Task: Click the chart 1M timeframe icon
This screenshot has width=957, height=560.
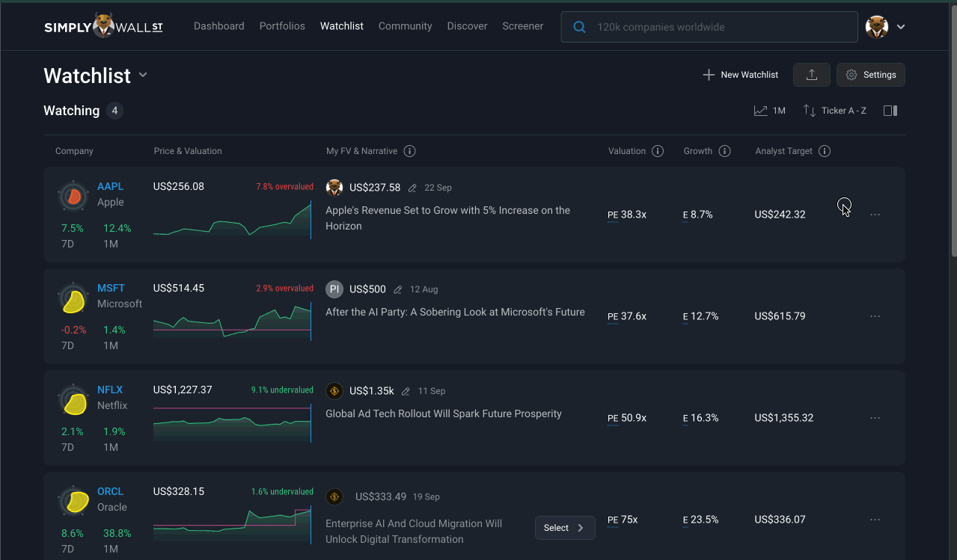Action: (x=761, y=111)
